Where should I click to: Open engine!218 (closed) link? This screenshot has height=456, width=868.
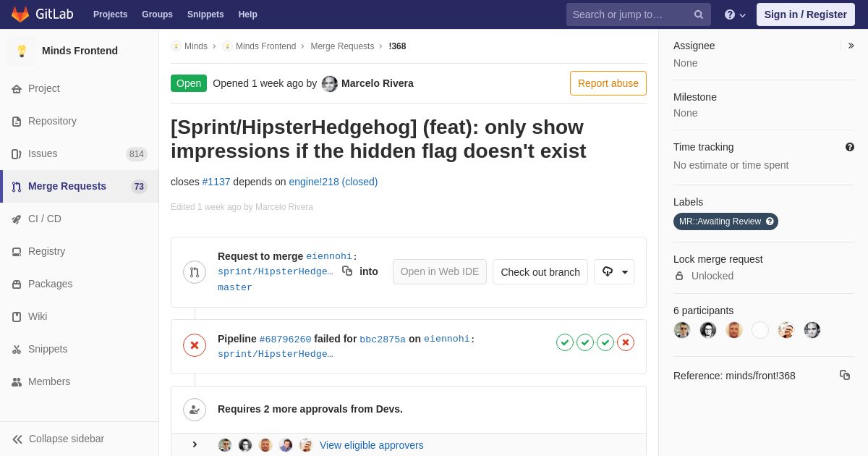coord(333,182)
